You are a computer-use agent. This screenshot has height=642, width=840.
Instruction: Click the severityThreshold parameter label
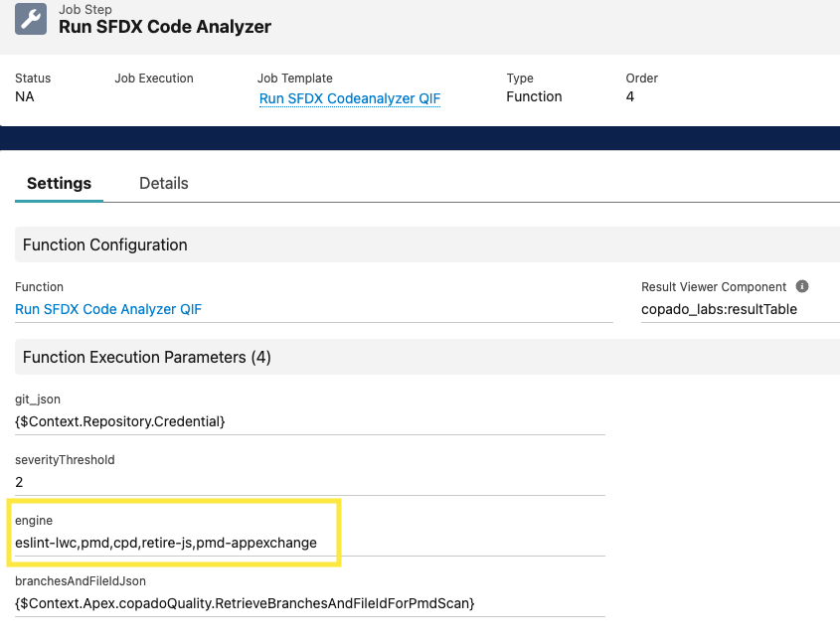65,460
